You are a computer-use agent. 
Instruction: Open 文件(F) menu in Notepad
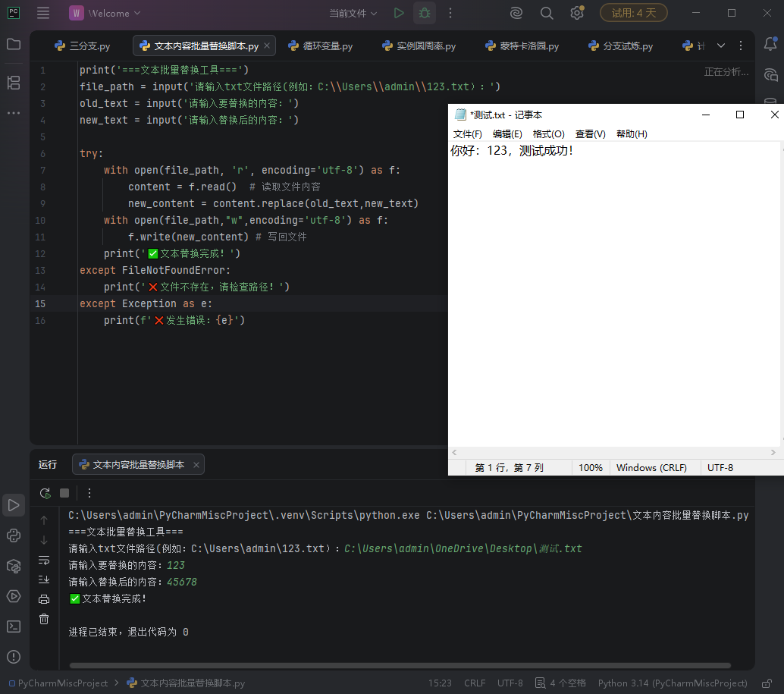point(468,134)
